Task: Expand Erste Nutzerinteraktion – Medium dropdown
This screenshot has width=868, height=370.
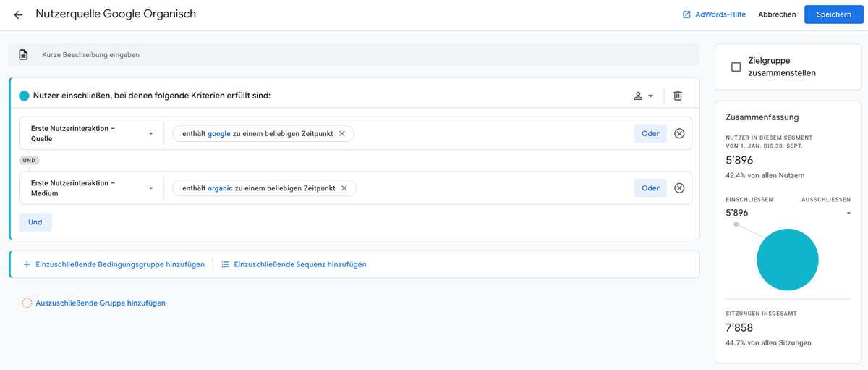Action: [91, 188]
